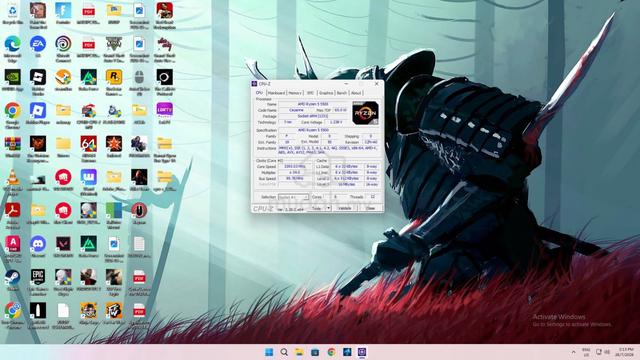The height and width of the screenshot is (360, 640).
Task: Click the Close button at CPU-Z bottom
Action: (370, 208)
